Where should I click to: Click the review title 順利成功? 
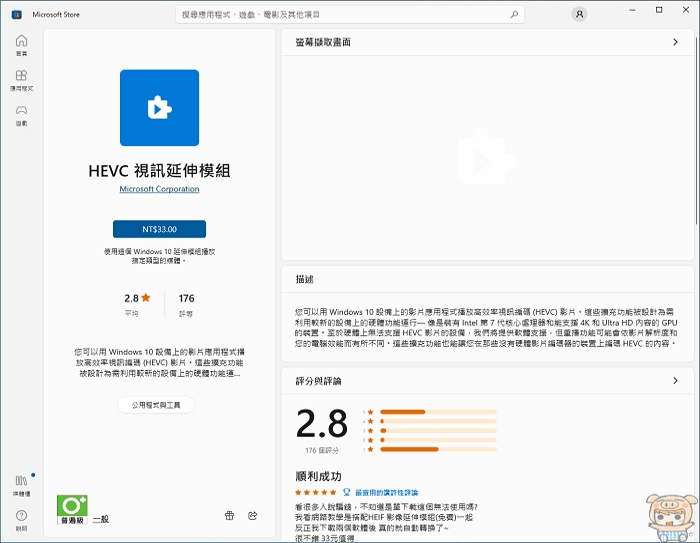(318, 476)
